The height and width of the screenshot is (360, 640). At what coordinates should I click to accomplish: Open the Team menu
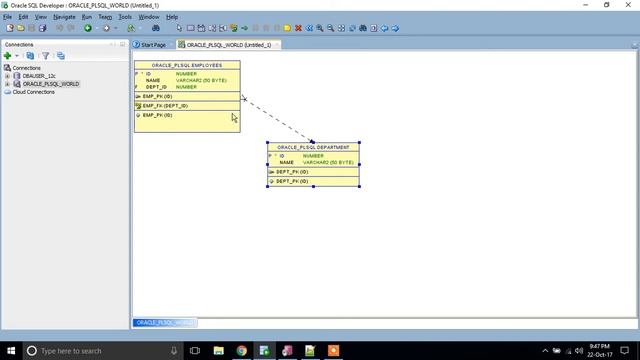tap(105, 17)
